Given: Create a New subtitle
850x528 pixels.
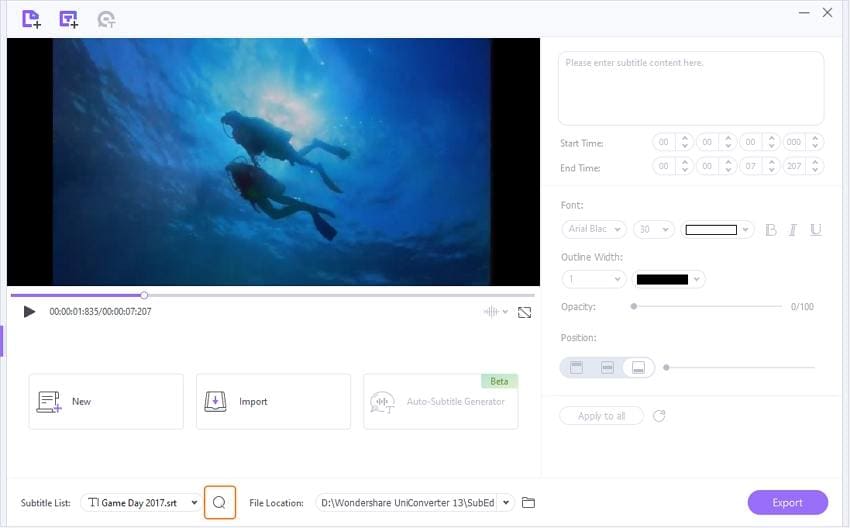Looking at the screenshot, I should pos(106,402).
